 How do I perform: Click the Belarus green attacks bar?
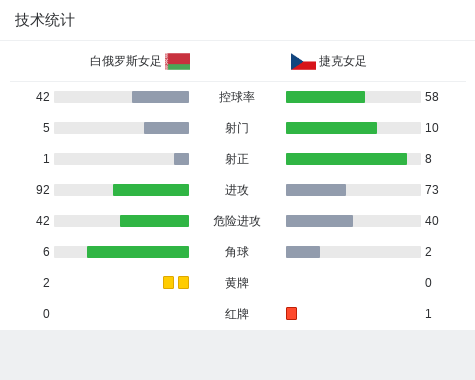click(151, 190)
